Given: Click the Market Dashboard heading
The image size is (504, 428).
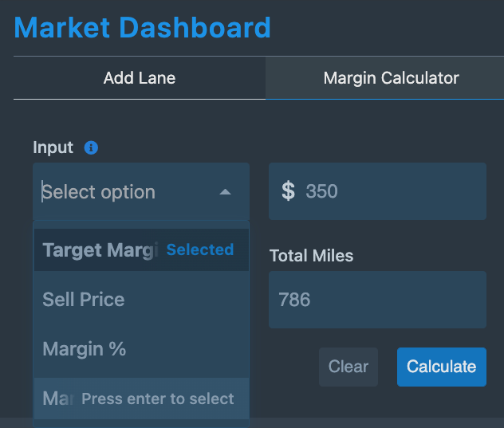Looking at the screenshot, I should click(x=143, y=28).
